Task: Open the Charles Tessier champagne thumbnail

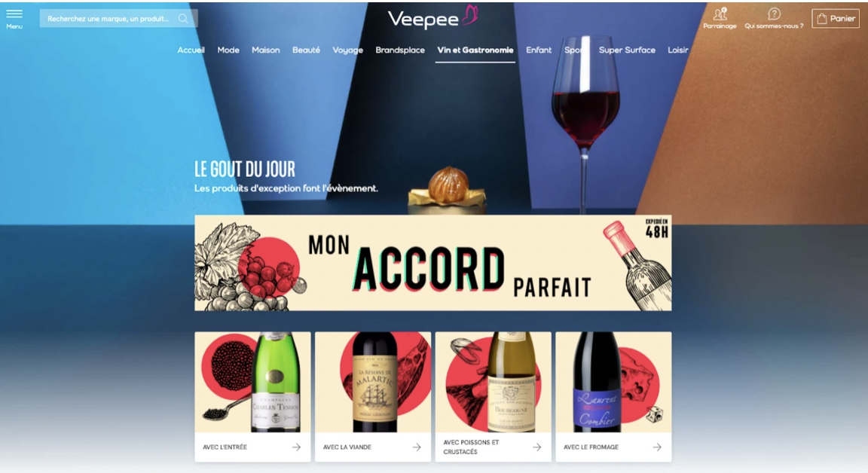Action: pos(252,383)
